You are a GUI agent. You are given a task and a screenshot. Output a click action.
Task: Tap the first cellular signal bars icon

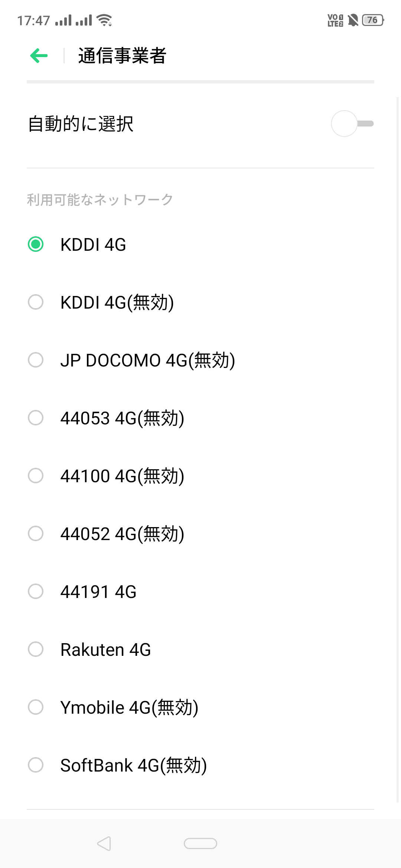click(63, 20)
